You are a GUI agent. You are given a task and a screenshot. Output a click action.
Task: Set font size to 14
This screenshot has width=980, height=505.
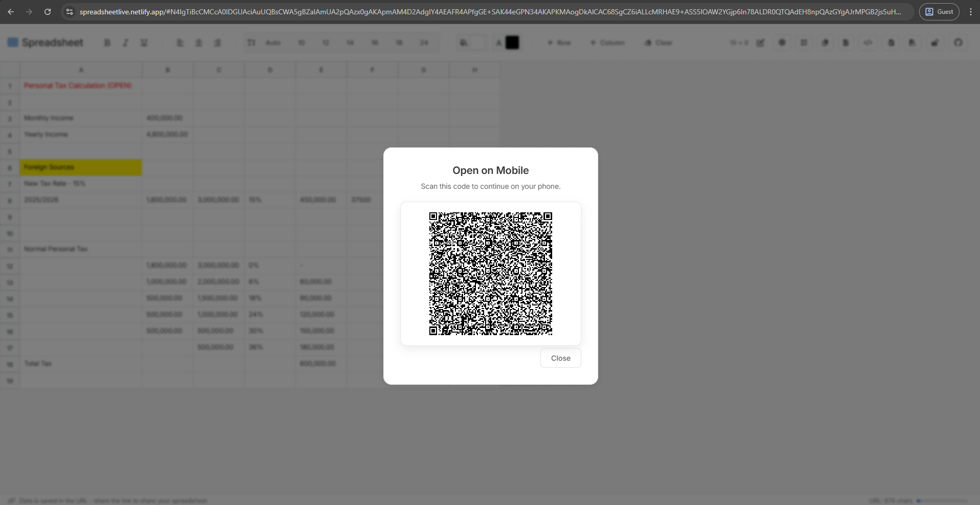(350, 43)
